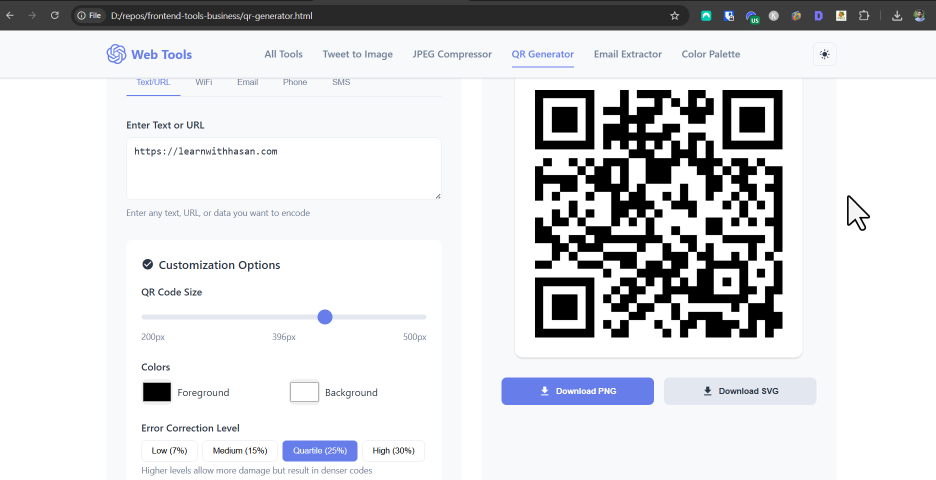Open the black Foreground color swatch

click(156, 392)
